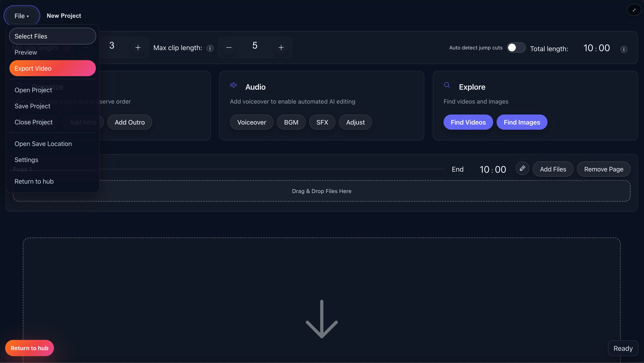Click the Find Videos button
Screen dimensions: 644x363
click(468, 122)
